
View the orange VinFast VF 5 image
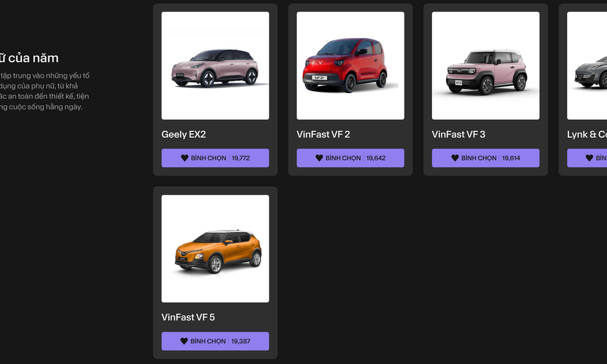[x=215, y=248]
